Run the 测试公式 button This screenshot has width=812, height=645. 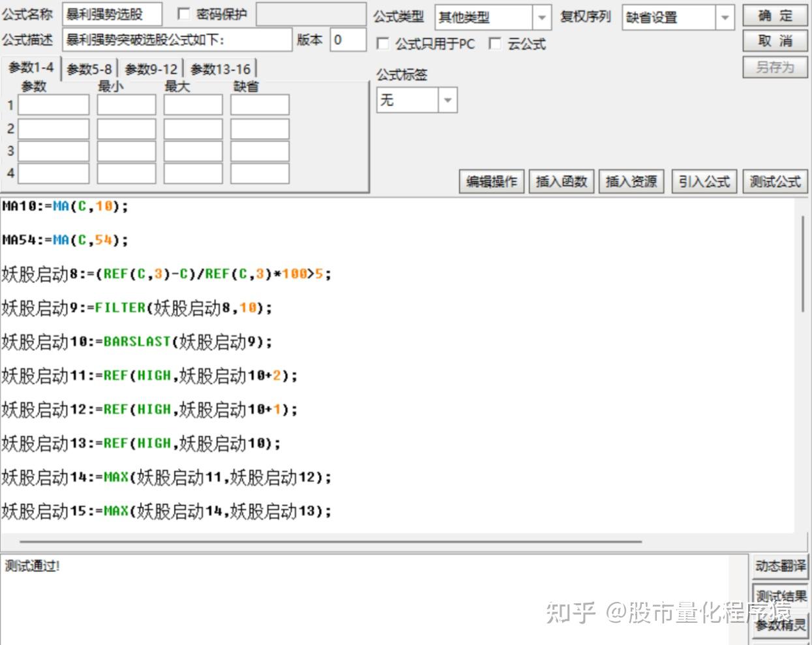click(x=775, y=181)
